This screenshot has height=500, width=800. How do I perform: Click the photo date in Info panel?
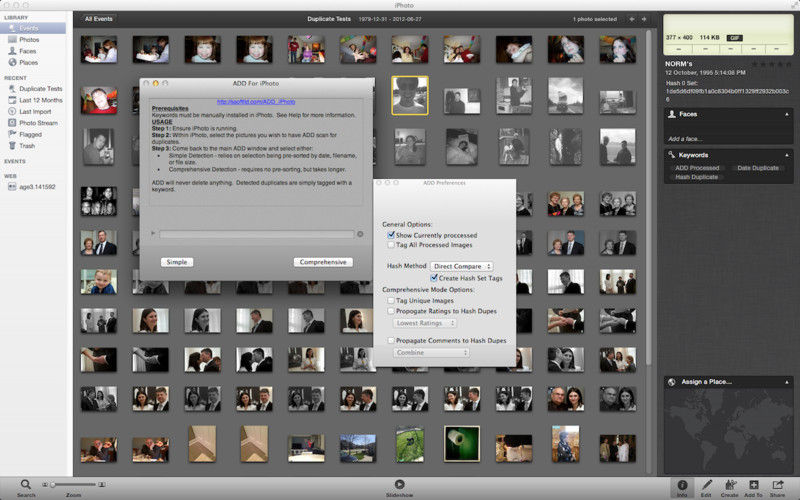click(705, 72)
